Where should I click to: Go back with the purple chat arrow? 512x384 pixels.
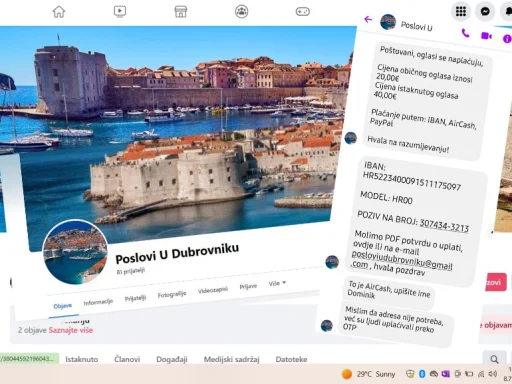(x=368, y=19)
